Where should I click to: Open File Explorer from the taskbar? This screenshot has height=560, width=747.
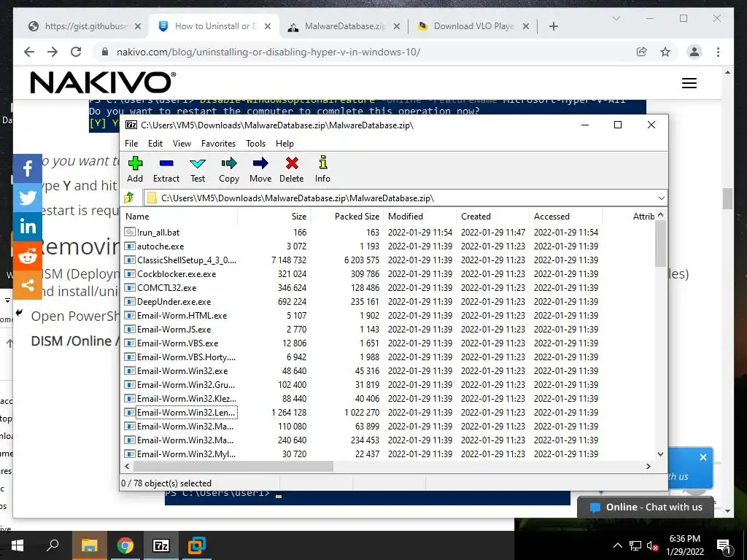pos(89,545)
